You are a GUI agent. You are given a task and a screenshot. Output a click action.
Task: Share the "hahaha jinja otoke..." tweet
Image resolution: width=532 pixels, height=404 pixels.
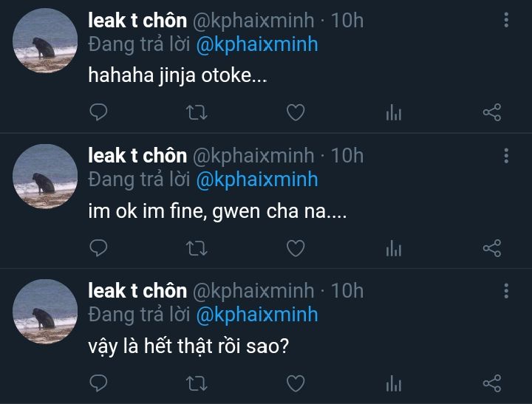coord(492,112)
